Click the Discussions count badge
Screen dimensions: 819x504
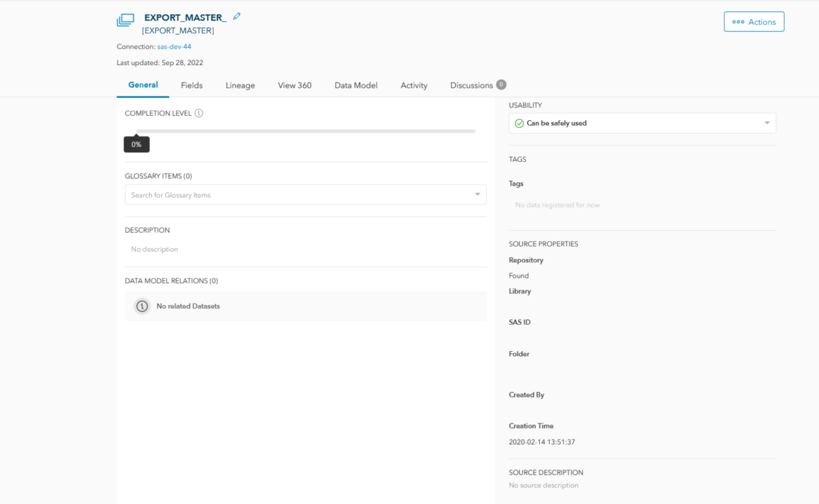(x=501, y=84)
